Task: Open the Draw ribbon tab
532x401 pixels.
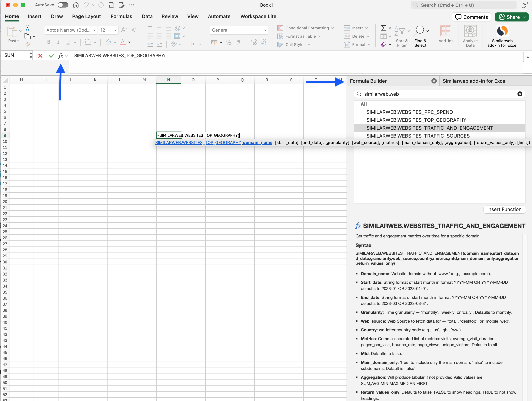Action: coord(57,16)
